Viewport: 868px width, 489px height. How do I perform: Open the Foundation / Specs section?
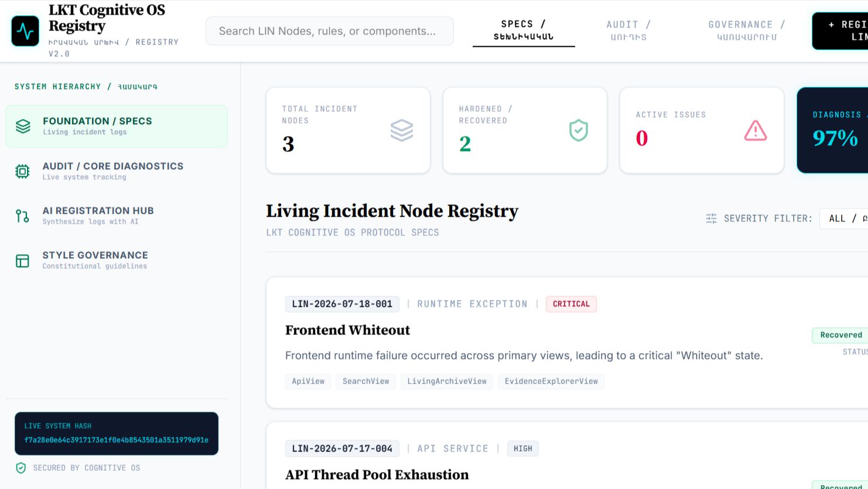(117, 126)
